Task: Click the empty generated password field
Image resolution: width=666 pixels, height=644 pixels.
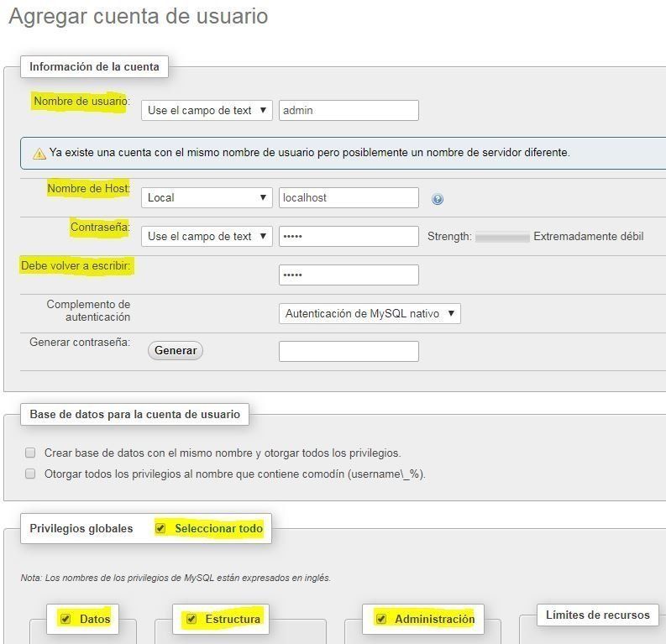Action: click(349, 351)
